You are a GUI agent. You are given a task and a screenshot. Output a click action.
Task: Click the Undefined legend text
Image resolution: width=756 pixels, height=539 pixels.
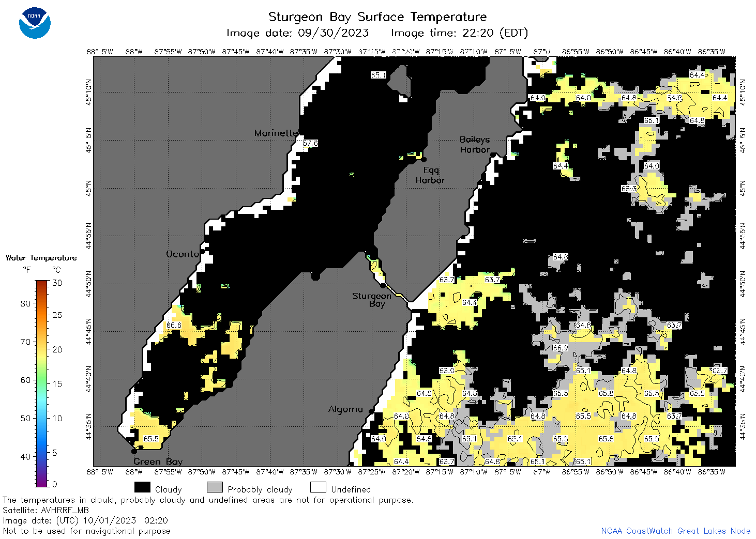coord(351,489)
